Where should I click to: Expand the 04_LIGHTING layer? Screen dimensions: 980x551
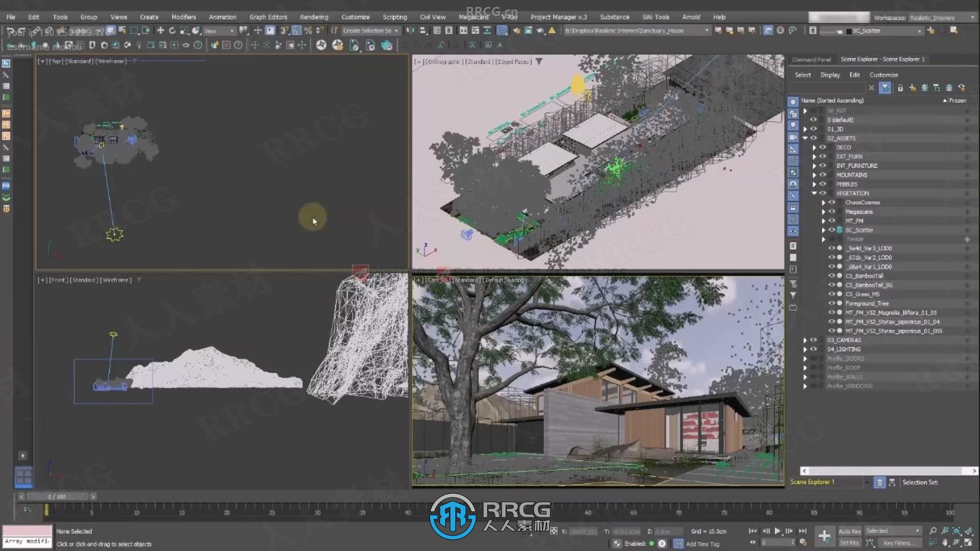tap(805, 350)
